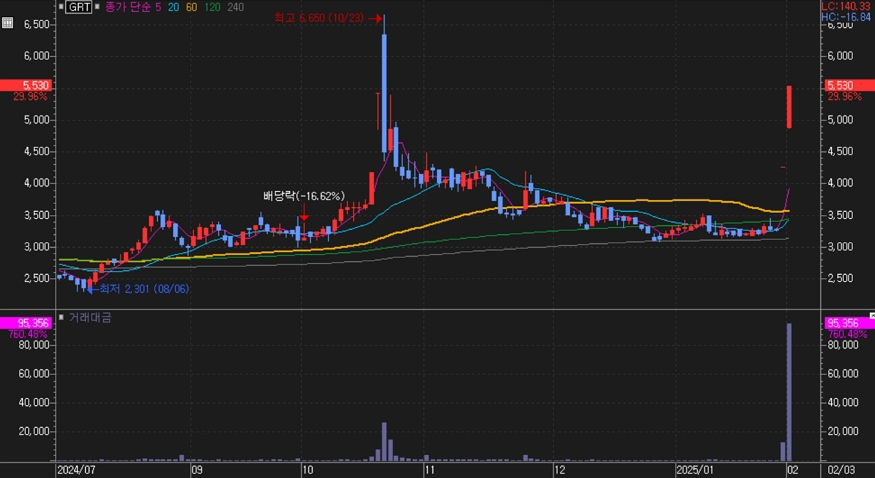875x478 pixels.
Task: Click the 3,000 price label on right axis
Action: pyautogui.click(x=840, y=247)
